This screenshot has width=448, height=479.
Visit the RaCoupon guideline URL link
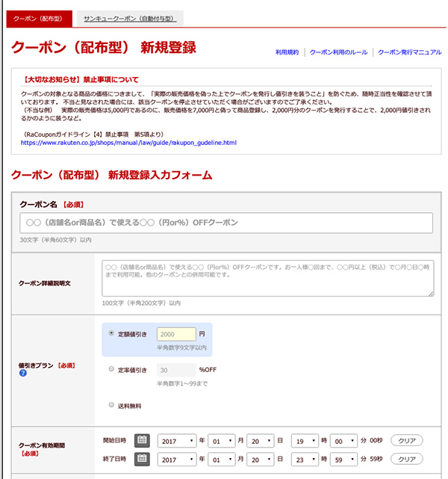(128, 142)
